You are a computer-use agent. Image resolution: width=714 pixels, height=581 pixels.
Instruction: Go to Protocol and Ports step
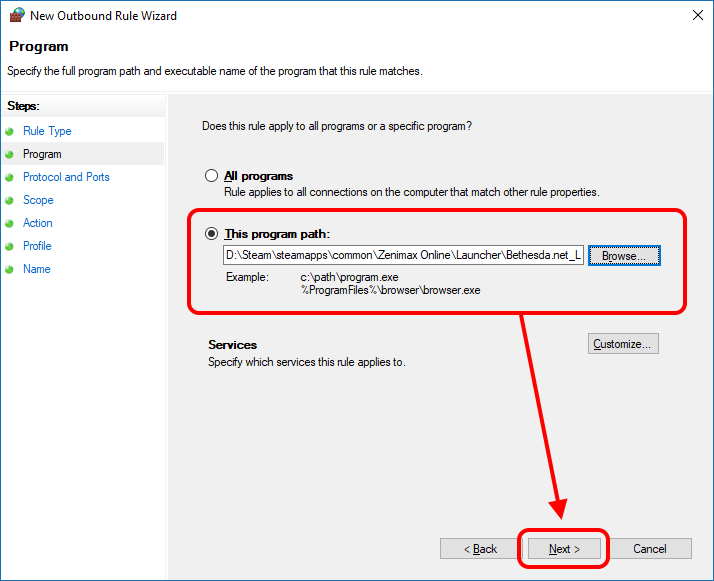[x=66, y=177]
